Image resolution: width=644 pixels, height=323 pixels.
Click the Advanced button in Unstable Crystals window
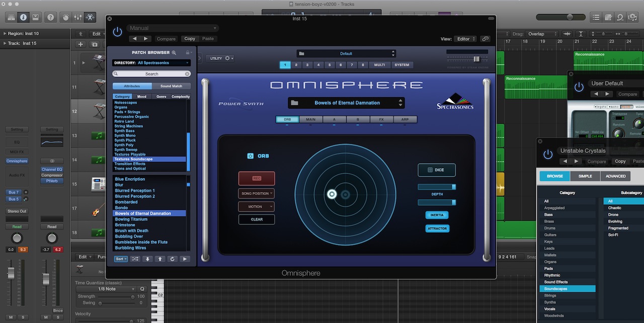[x=615, y=176]
